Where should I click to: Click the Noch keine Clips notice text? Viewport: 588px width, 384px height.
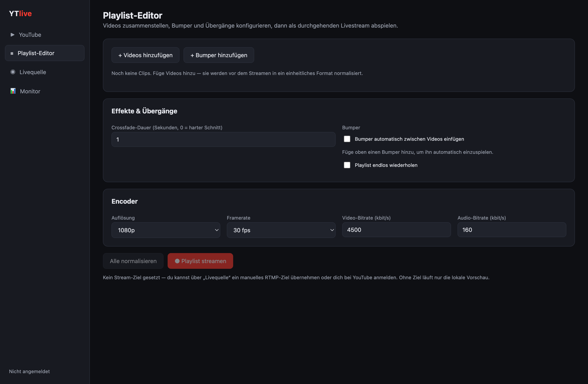[237, 73]
